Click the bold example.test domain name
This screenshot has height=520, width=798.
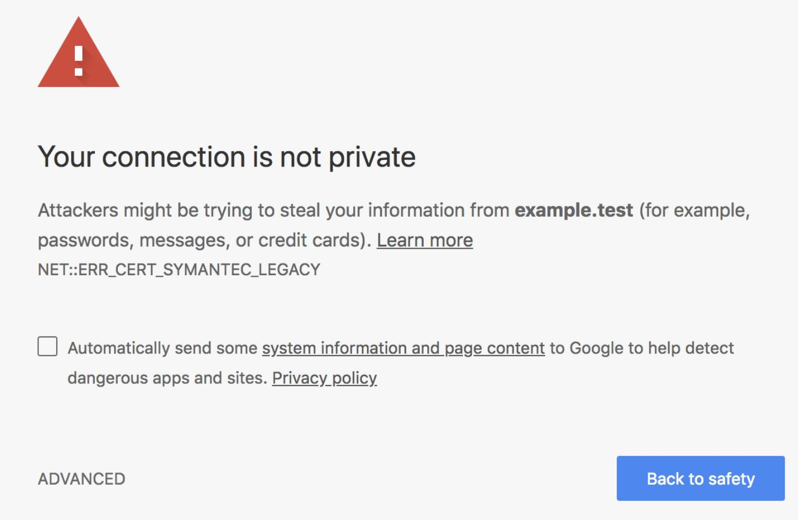tap(573, 211)
